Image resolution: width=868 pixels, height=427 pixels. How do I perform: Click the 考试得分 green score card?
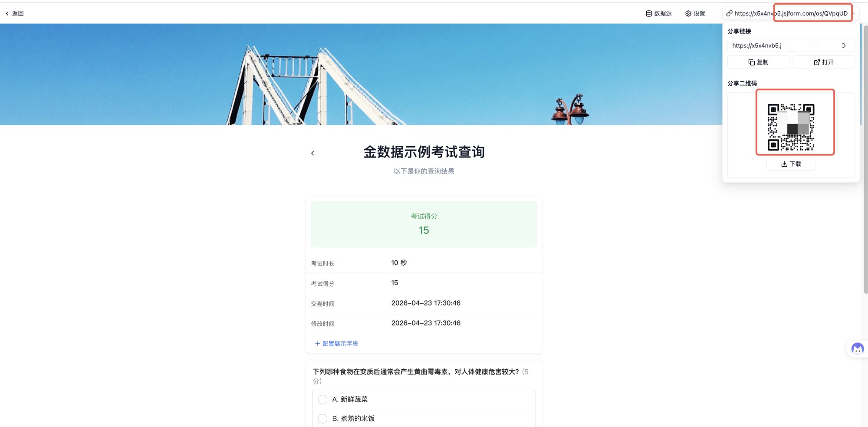coord(424,224)
